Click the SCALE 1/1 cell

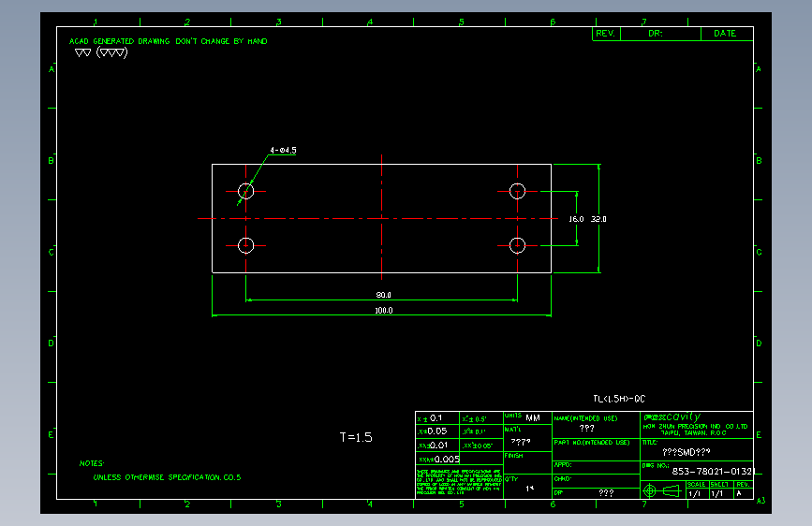(697, 489)
